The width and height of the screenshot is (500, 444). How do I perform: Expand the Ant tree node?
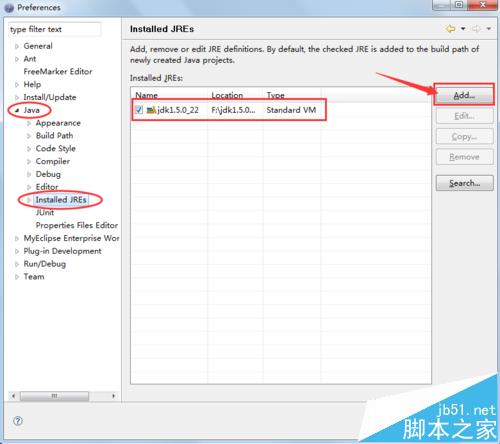tap(17, 59)
